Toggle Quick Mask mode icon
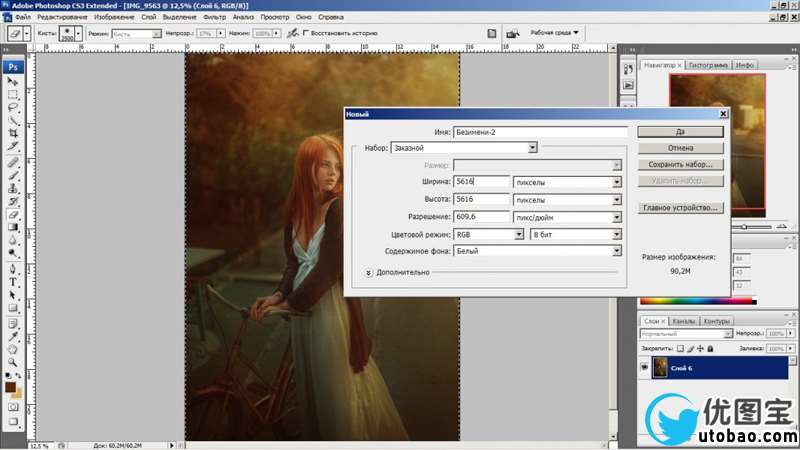This screenshot has height=450, width=800. [x=13, y=407]
